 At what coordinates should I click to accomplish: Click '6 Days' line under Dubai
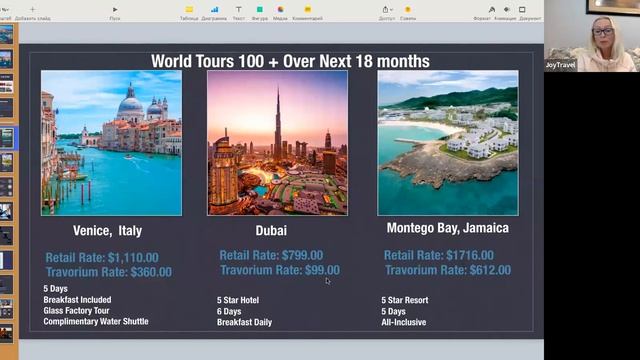click(x=229, y=311)
